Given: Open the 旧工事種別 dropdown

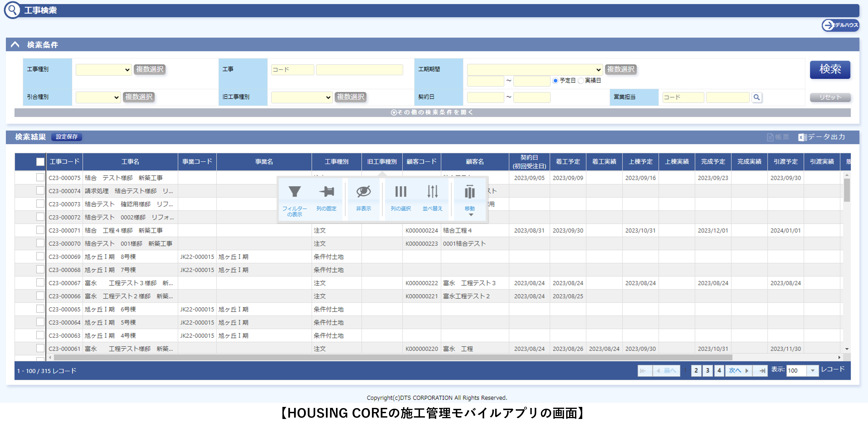Looking at the screenshot, I should pos(302,97).
